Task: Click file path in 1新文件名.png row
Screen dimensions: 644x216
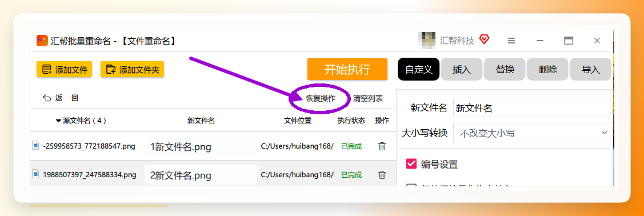Action: tap(298, 146)
